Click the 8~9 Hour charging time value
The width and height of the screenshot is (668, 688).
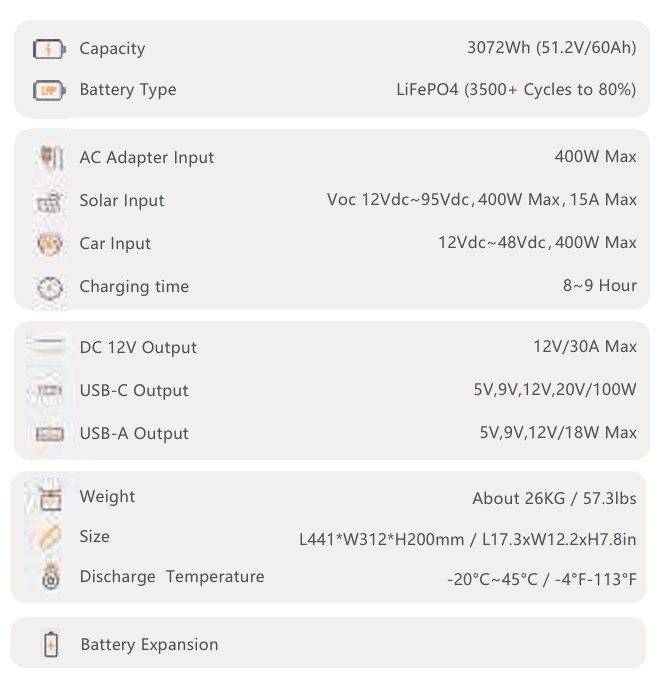[599, 286]
